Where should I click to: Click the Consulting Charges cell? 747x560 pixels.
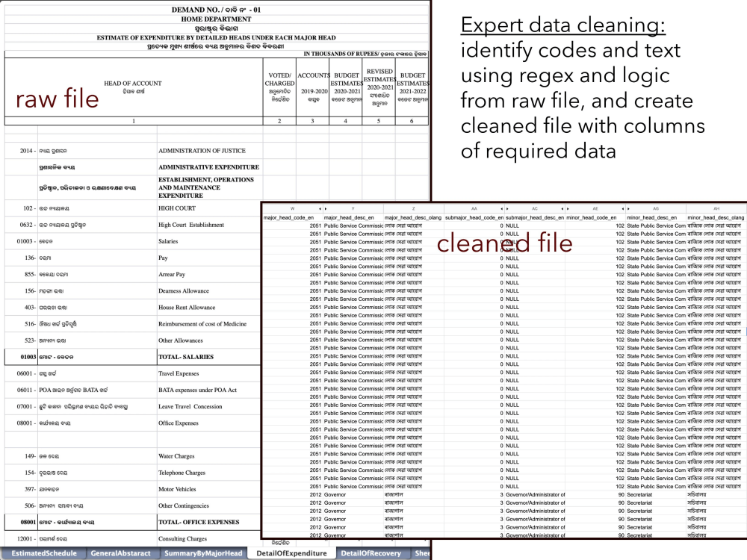pos(210,539)
